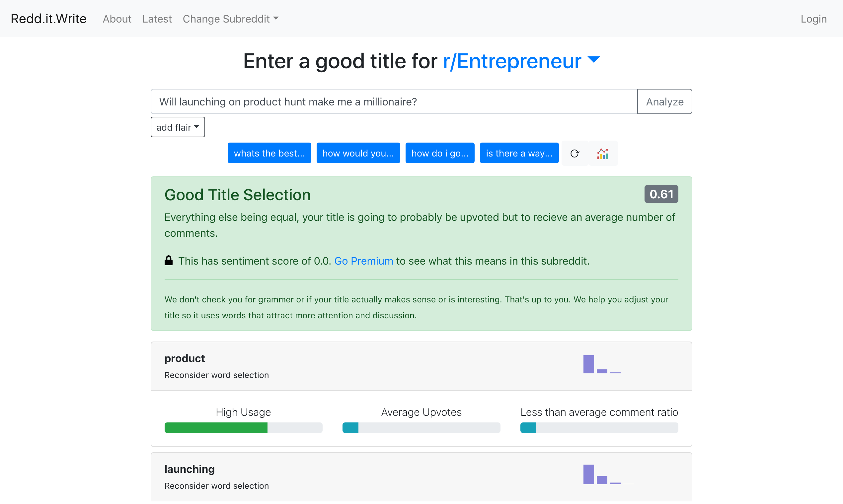Expand the add flair dropdown
The width and height of the screenshot is (843, 504).
tap(178, 127)
